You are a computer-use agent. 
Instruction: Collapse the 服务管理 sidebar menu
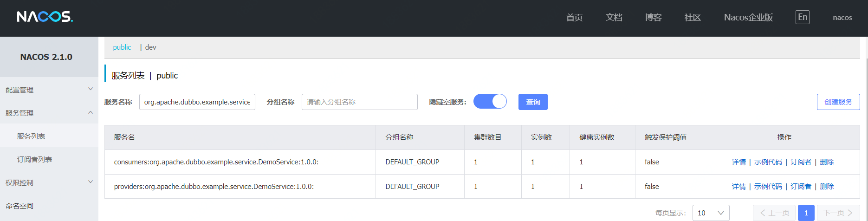click(49, 113)
